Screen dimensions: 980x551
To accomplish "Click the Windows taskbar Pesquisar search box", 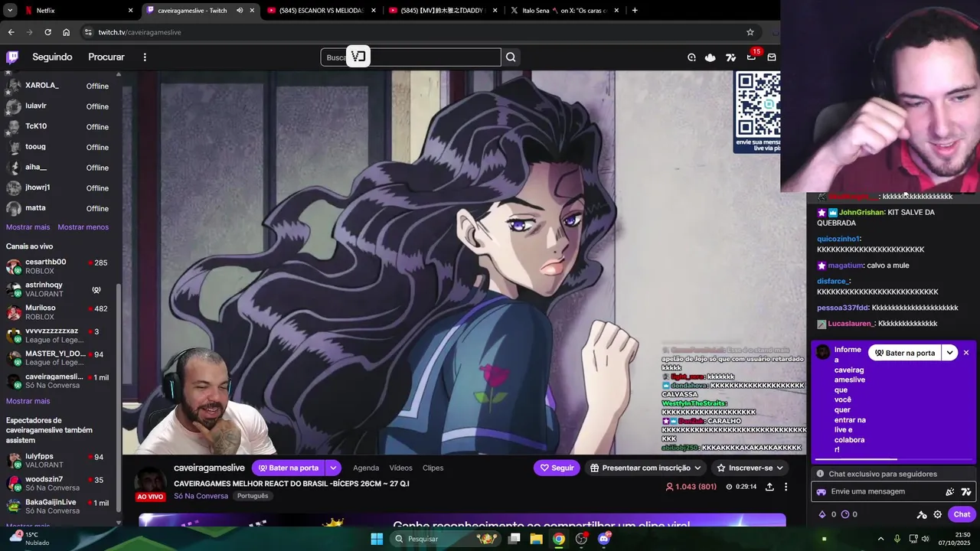I will 446,539.
